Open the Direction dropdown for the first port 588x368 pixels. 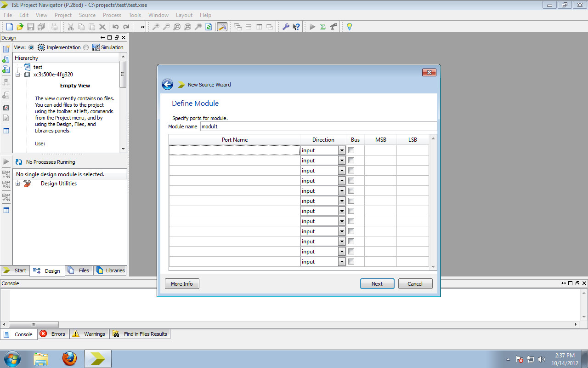(x=341, y=150)
